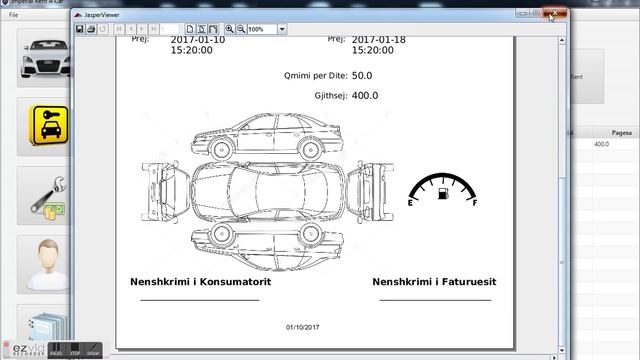Click the JasperViewer title bar icon
The height and width of the screenshot is (360, 640).
78,15
